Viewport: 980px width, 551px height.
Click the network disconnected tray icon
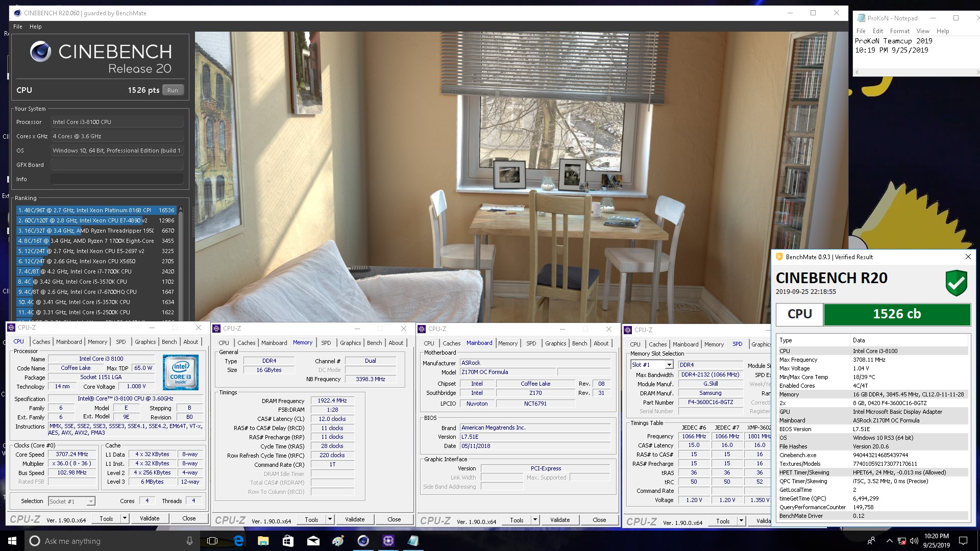click(x=902, y=541)
